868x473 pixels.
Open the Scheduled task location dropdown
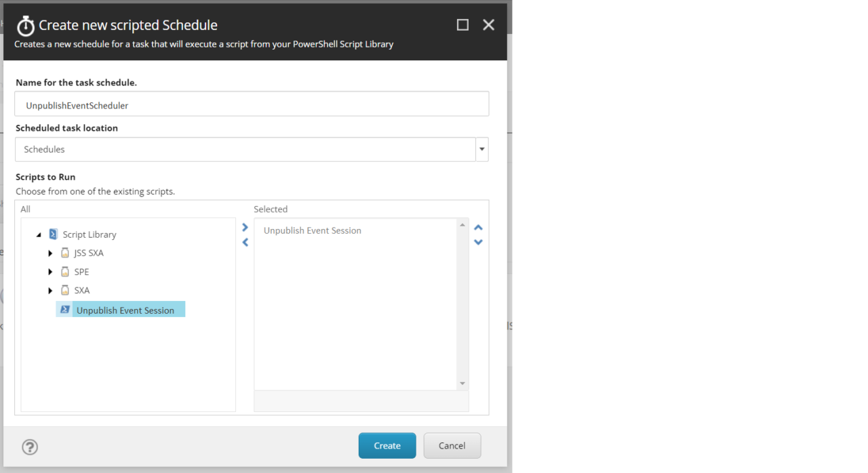click(481, 149)
